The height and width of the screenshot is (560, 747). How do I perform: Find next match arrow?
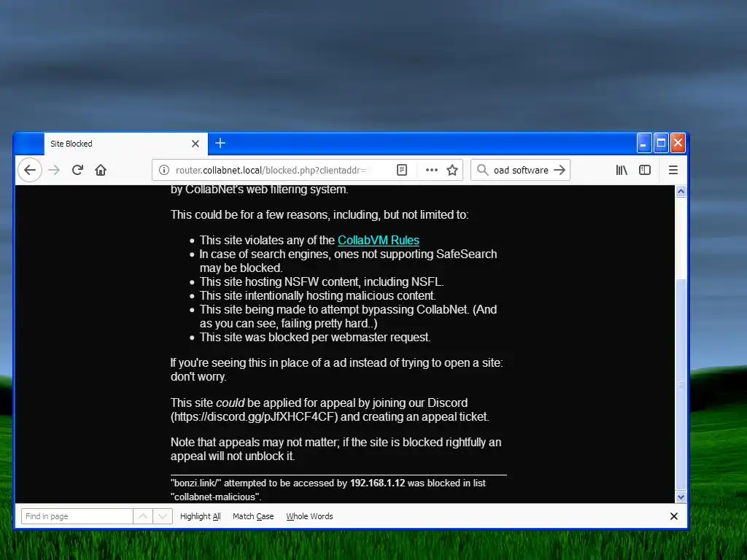(x=163, y=516)
